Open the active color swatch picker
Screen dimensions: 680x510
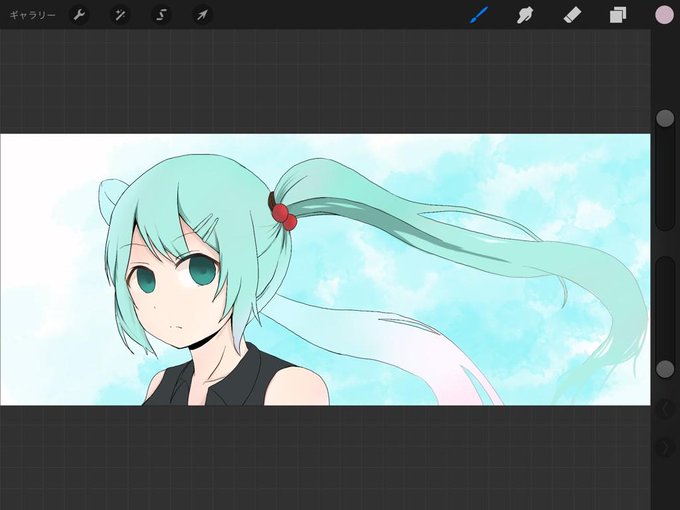(x=664, y=15)
